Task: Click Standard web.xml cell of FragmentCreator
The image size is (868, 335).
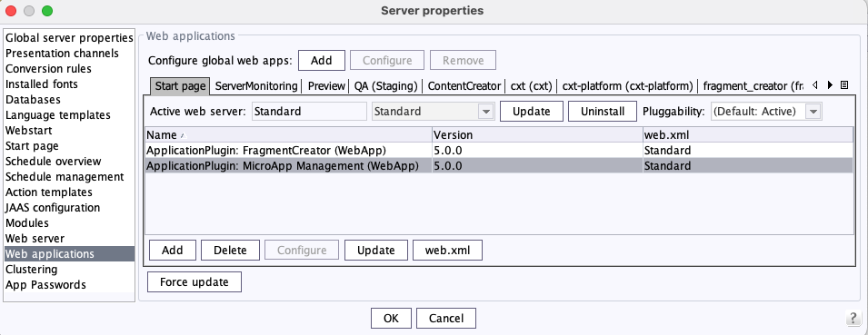Action: coord(748,151)
